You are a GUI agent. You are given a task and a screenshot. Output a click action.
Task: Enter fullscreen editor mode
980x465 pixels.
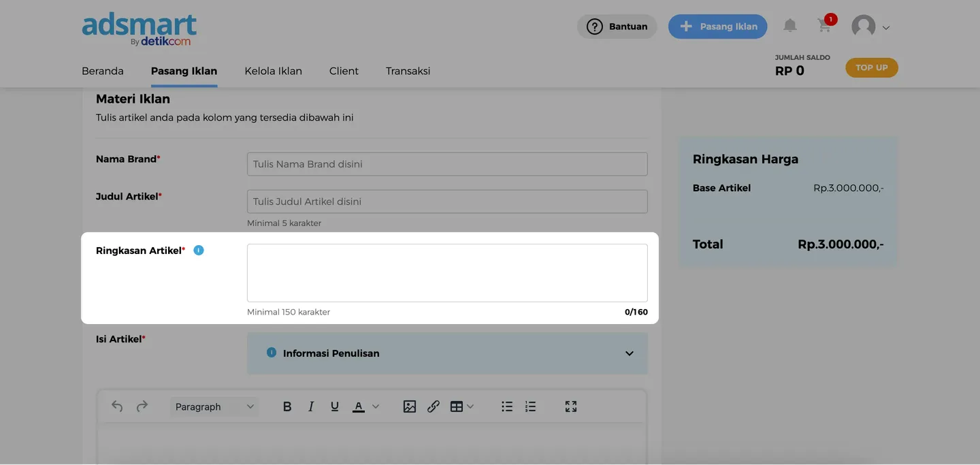tap(571, 406)
